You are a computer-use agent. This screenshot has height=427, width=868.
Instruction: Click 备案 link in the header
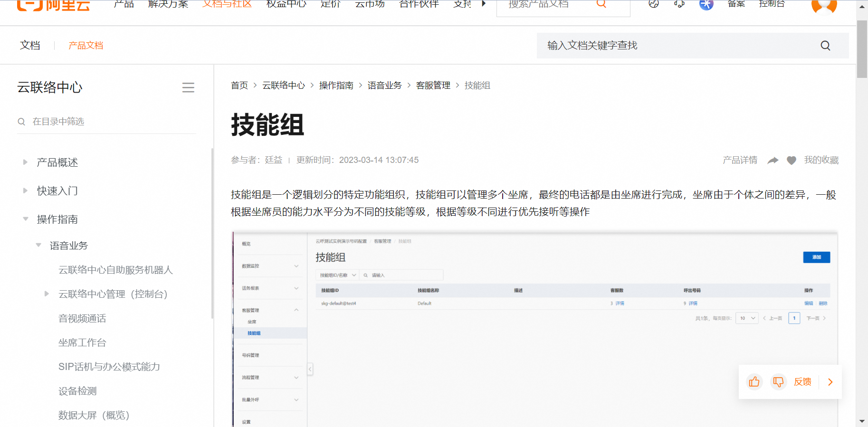[x=736, y=4]
